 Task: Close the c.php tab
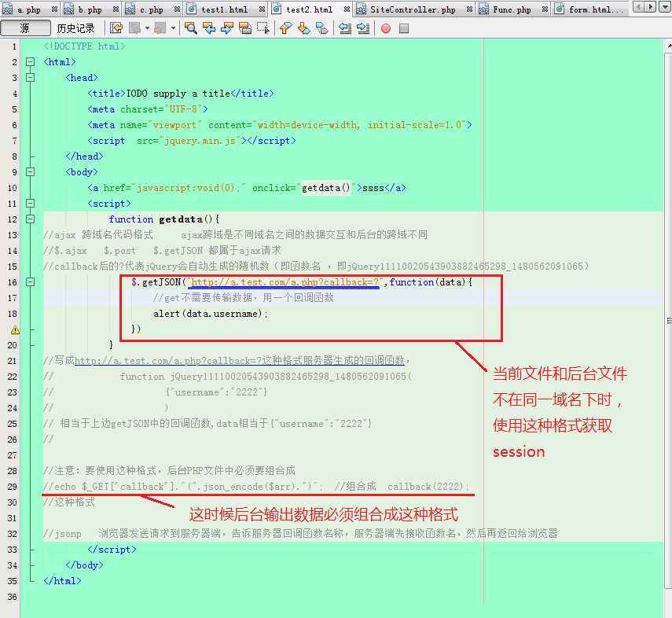177,9
